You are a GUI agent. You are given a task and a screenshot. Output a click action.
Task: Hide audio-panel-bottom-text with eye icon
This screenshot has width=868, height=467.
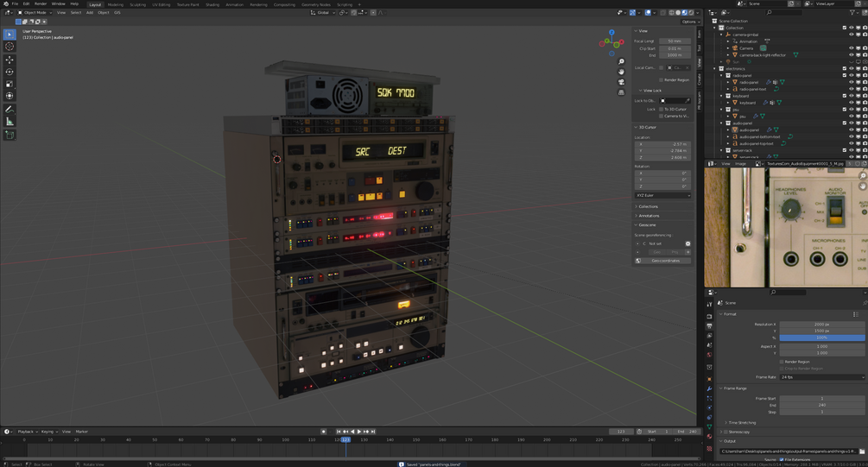pos(852,136)
